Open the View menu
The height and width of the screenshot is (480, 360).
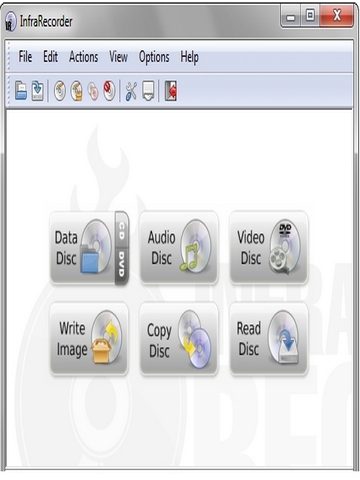[x=118, y=57]
